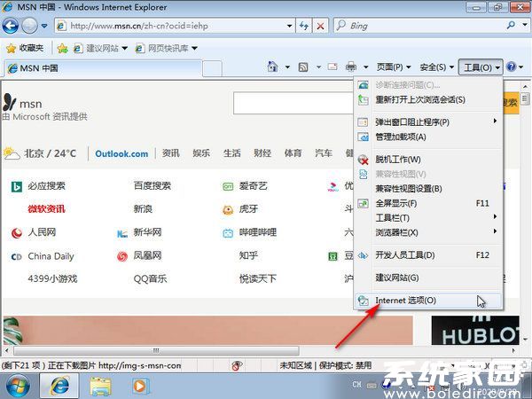
Task: Click the 工具(O) menu button
Action: pos(481,67)
